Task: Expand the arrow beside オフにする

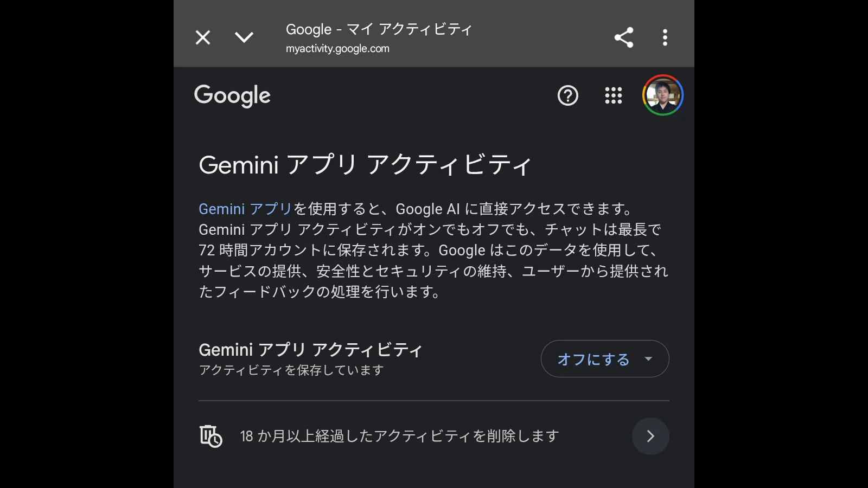Action: [x=648, y=359]
